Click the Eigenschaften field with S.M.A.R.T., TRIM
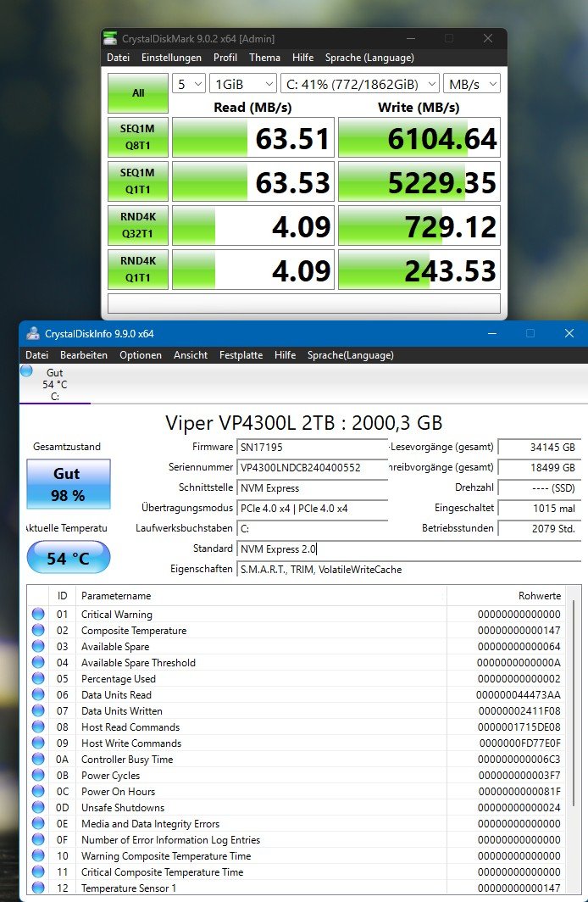The height and width of the screenshot is (902, 588). [408, 569]
